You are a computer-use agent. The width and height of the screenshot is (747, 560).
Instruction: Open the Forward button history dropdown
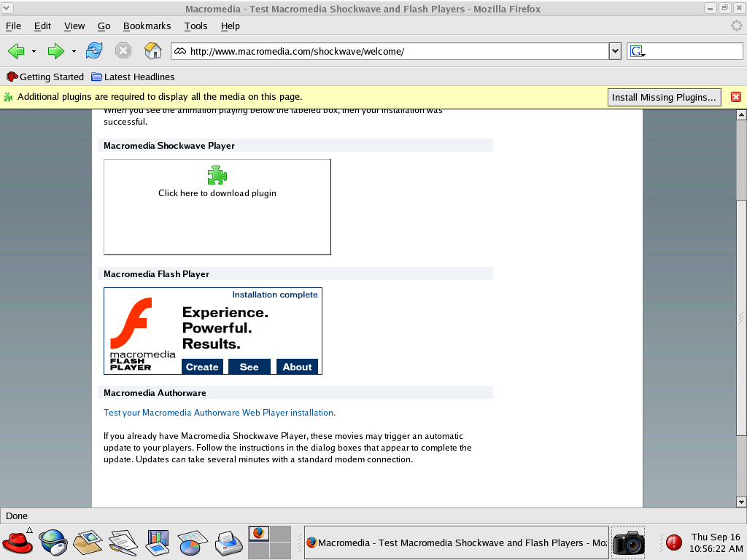coord(74,51)
